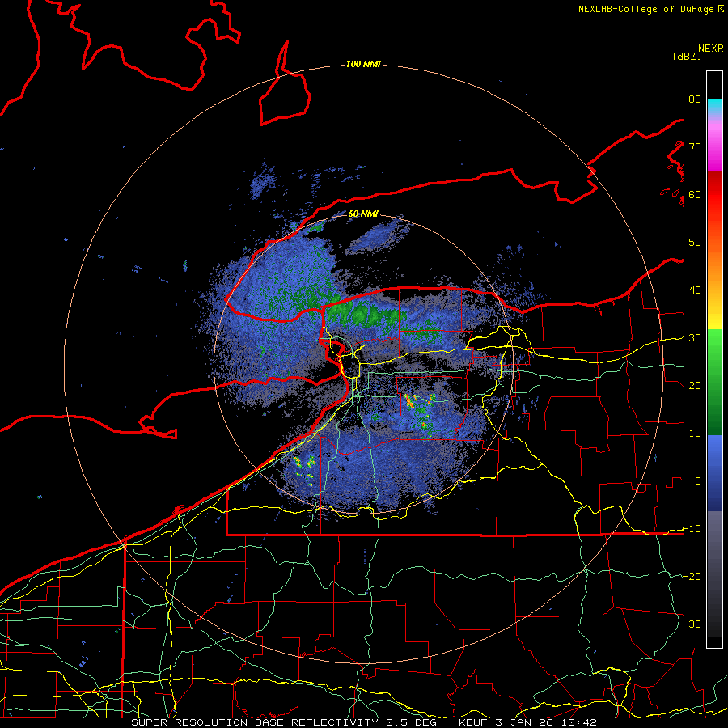Image resolution: width=728 pixels, height=728 pixels.
Task: Click the SUPER-RESOLUTION BASE REFLECTIVITY caption text
Action: pos(255,722)
